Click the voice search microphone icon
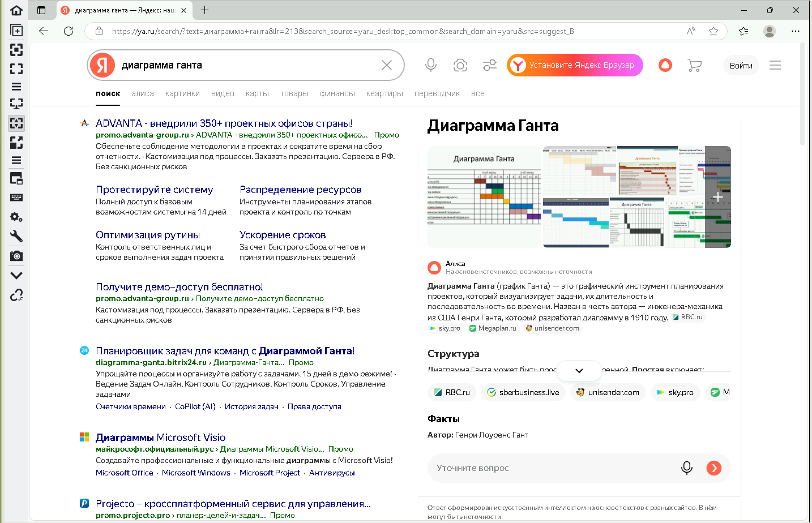The height and width of the screenshot is (523, 812). tap(430, 65)
